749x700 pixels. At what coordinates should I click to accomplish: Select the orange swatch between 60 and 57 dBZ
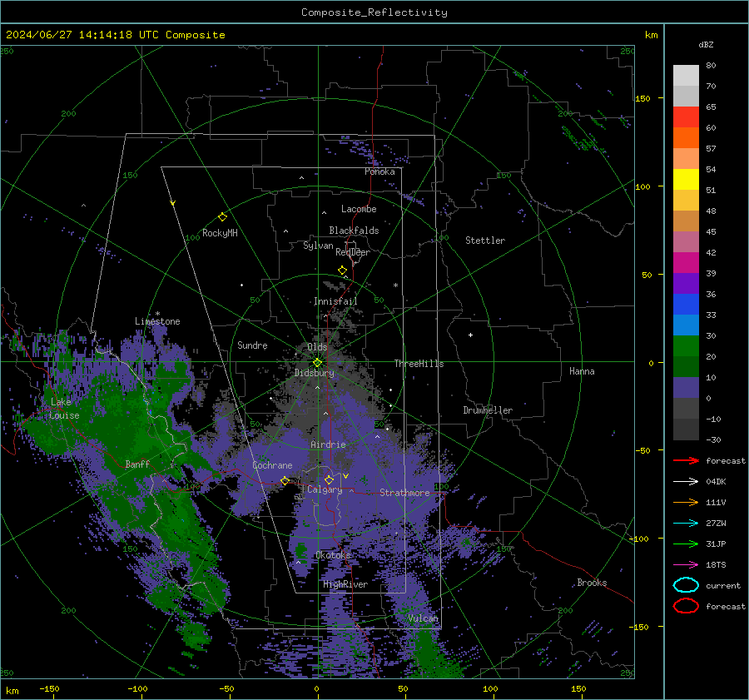[x=686, y=138]
